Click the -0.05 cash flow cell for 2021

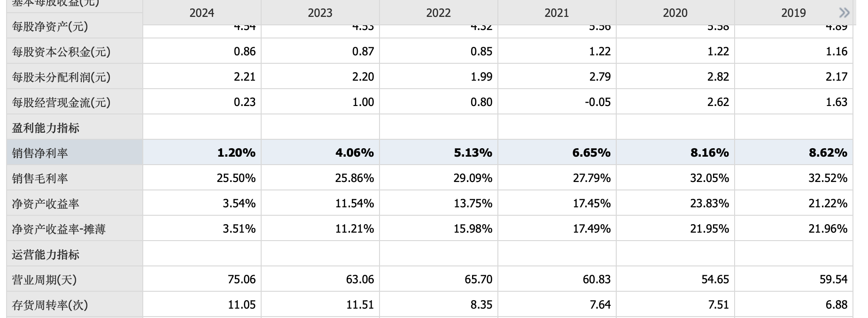tap(597, 102)
